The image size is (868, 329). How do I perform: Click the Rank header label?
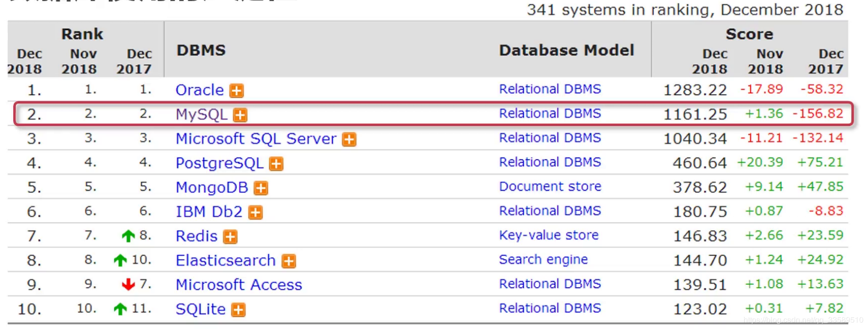(82, 34)
